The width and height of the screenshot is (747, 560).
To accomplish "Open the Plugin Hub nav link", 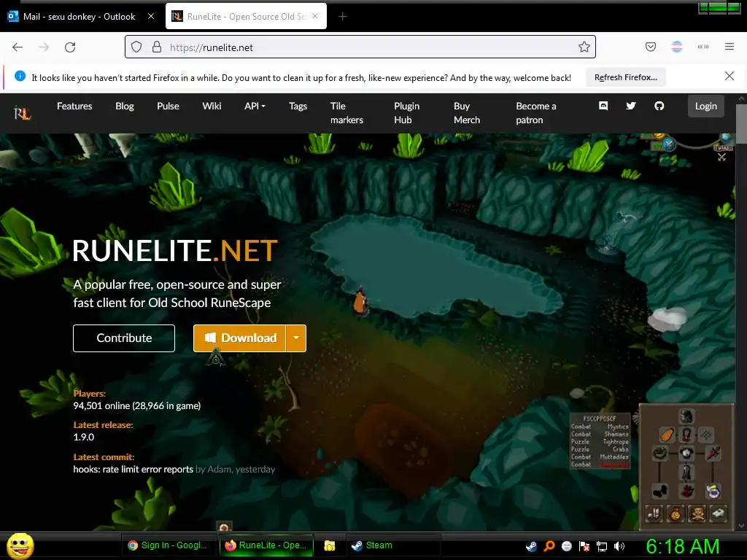I will pyautogui.click(x=407, y=113).
